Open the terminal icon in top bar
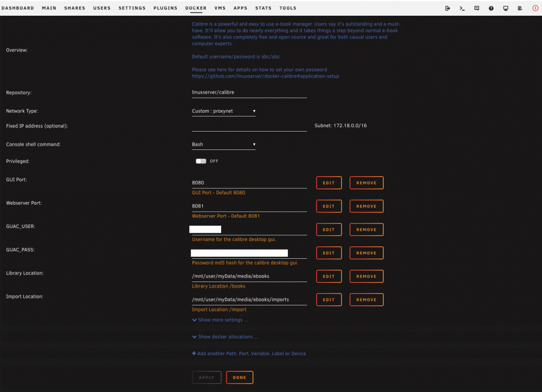The height and width of the screenshot is (392, 542). point(462,8)
